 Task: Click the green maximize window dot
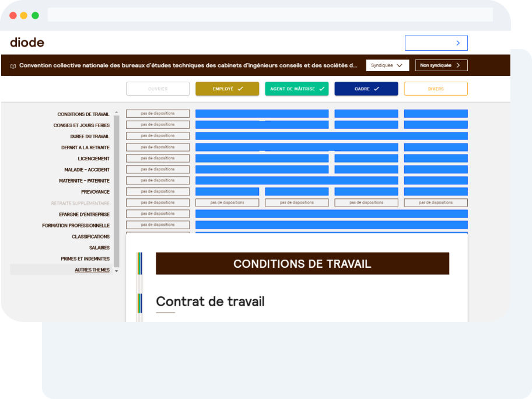(35, 16)
